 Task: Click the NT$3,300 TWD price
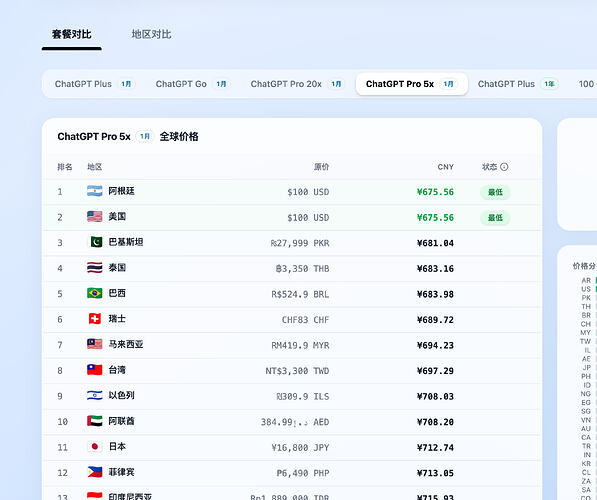click(x=297, y=371)
